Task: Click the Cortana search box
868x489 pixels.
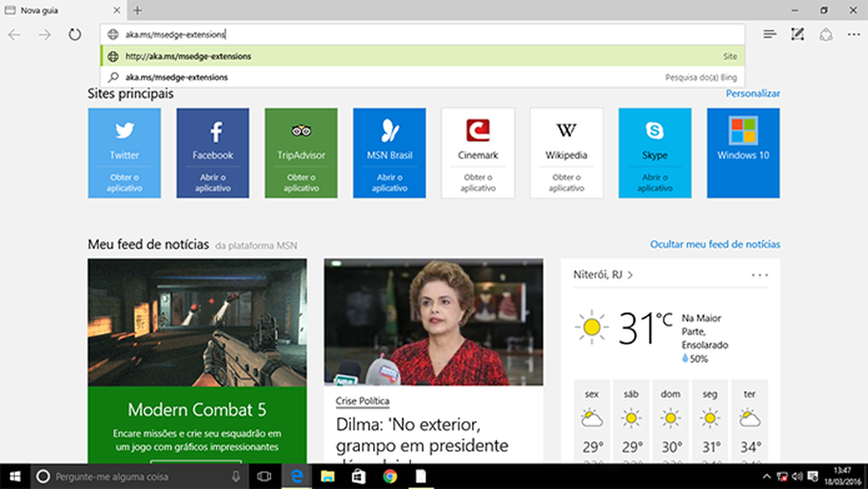Action: (x=140, y=477)
